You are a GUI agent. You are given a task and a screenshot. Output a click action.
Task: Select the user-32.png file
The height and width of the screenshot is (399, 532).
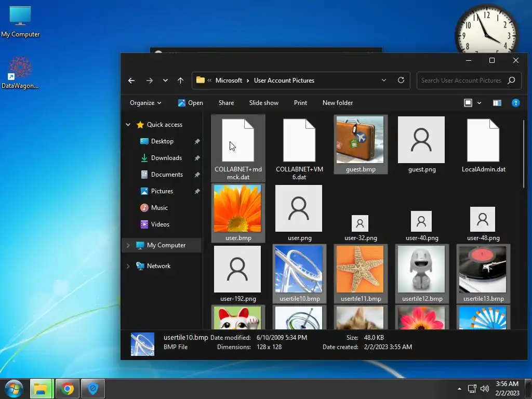coord(361,228)
